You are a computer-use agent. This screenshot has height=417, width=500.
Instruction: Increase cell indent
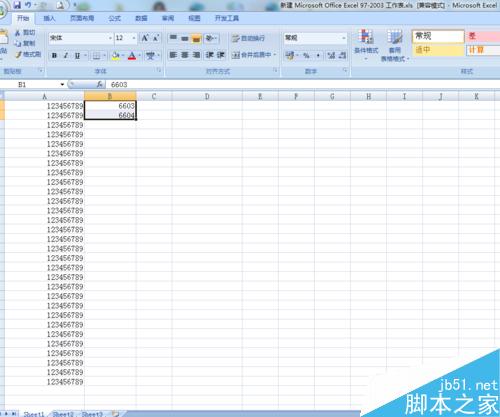click(220, 55)
